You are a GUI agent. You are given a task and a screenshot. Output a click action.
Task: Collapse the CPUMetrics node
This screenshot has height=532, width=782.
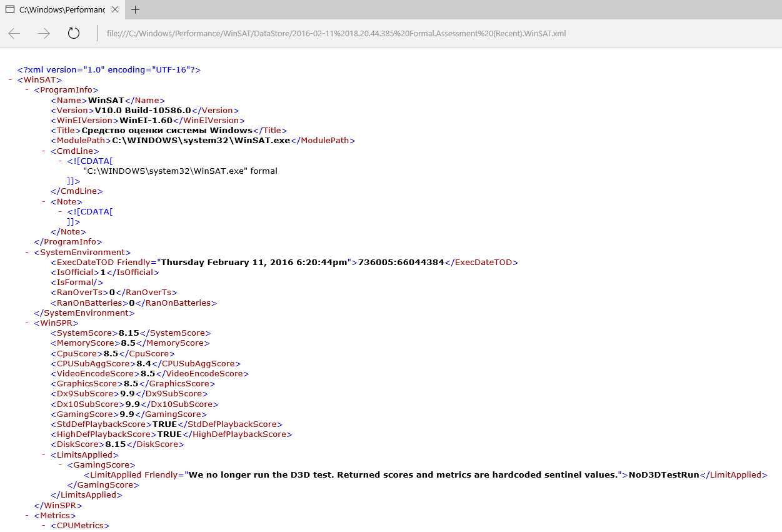[44, 526]
